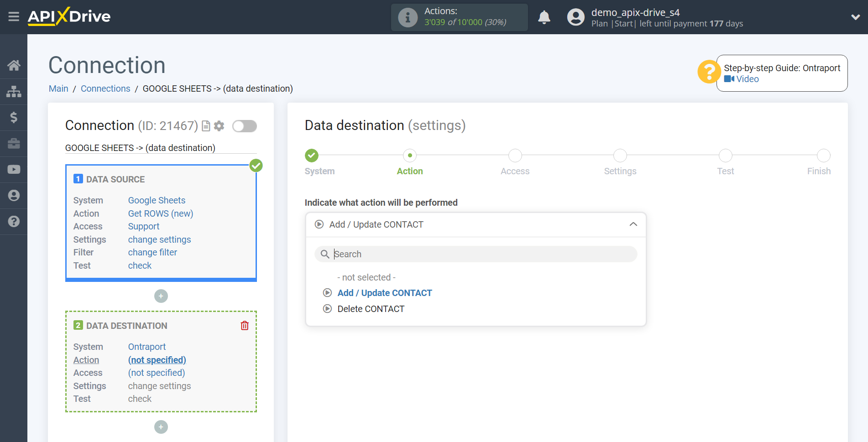Click the Google Sheets system link
Viewport: 868px width, 442px height.
[x=157, y=200]
